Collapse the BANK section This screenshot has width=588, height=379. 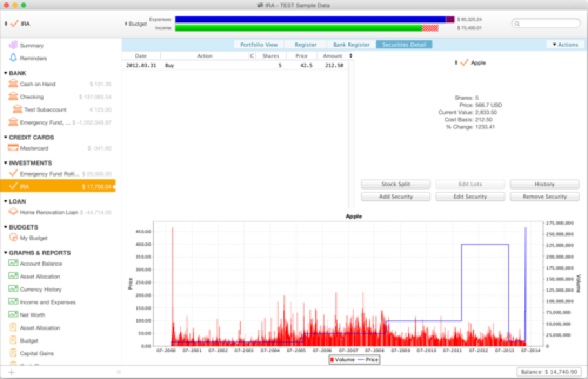click(x=5, y=73)
